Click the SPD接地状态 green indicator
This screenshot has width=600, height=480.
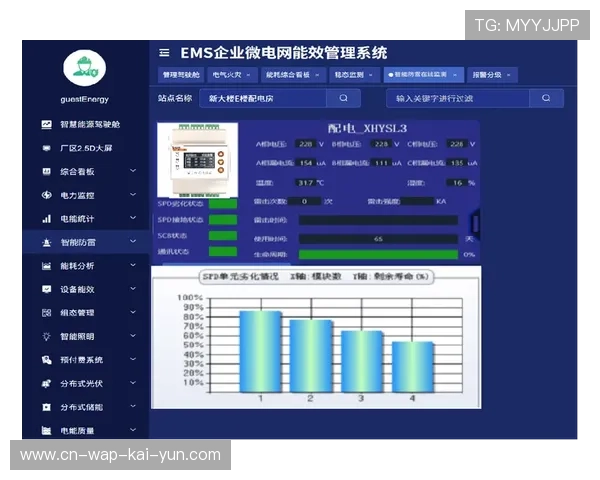[223, 220]
